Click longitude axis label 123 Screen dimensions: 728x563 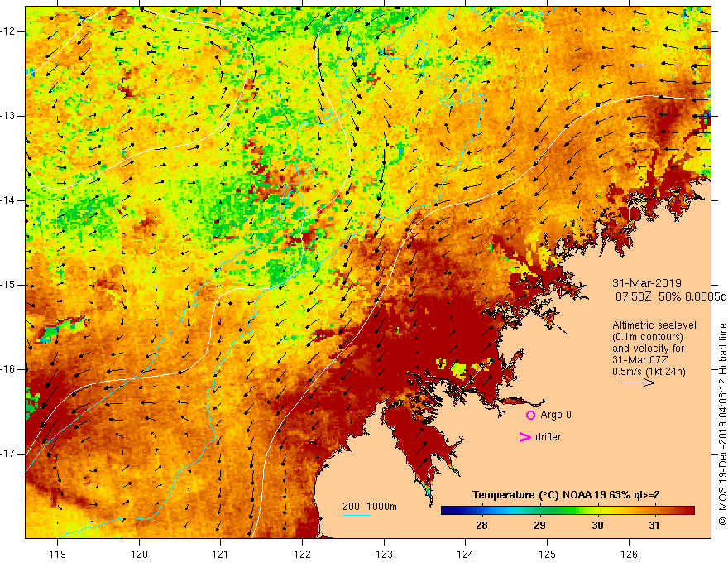pos(384,554)
